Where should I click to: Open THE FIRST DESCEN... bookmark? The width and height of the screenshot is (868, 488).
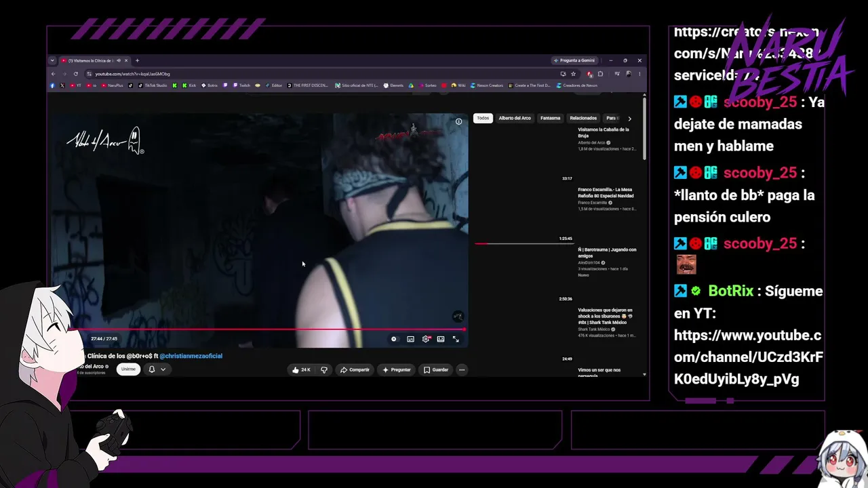point(308,85)
